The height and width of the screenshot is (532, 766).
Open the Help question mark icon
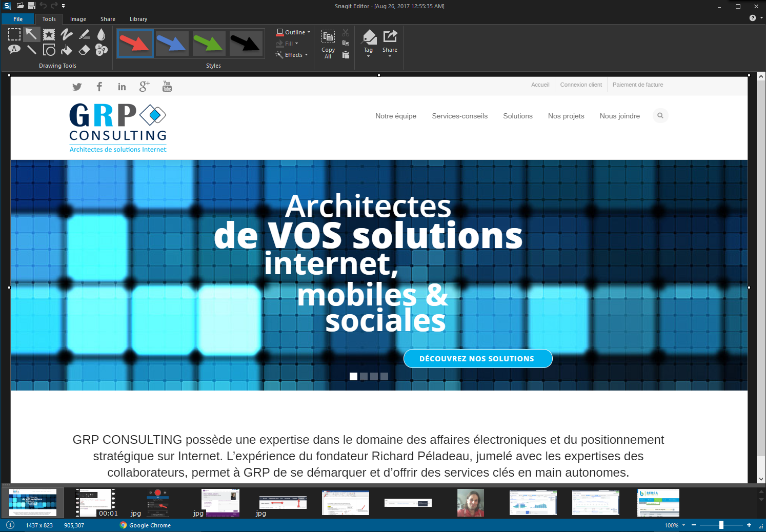click(753, 18)
